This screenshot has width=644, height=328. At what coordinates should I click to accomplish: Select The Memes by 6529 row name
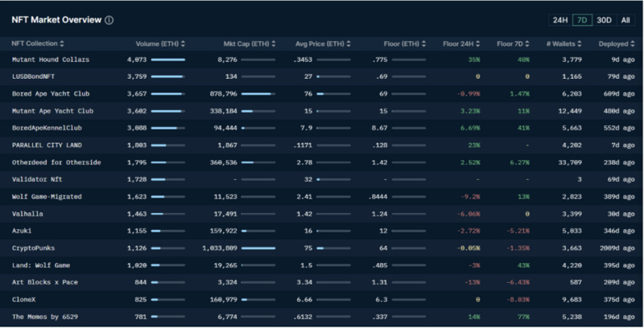coord(45,317)
